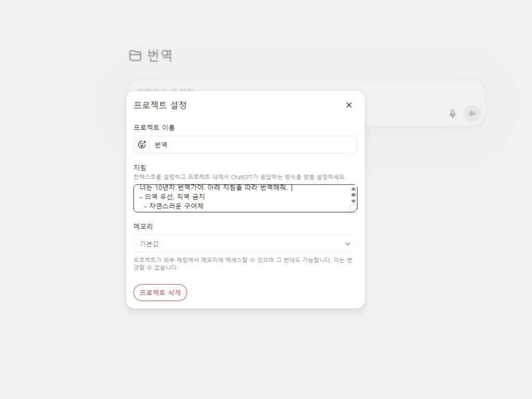
Task: Click the 프로젝트 설정 dialog title
Action: pos(161,105)
